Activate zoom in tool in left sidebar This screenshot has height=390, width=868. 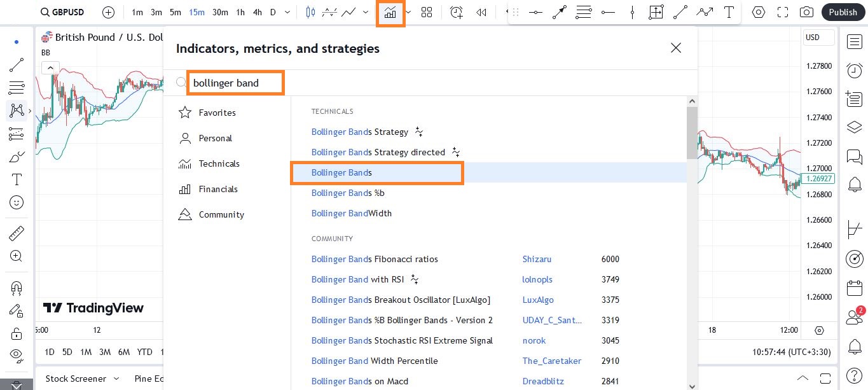pyautogui.click(x=17, y=256)
